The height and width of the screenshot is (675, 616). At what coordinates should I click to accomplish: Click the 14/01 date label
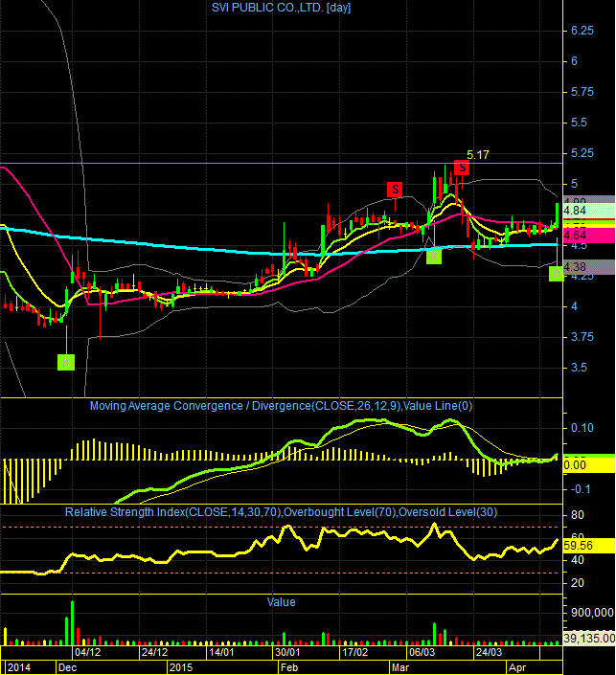coord(221,652)
